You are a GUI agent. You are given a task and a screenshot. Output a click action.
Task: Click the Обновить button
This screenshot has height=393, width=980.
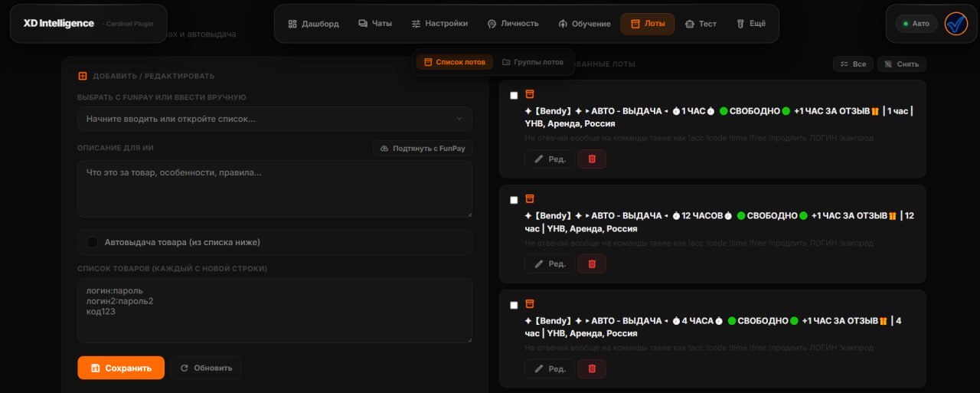pyautogui.click(x=206, y=368)
